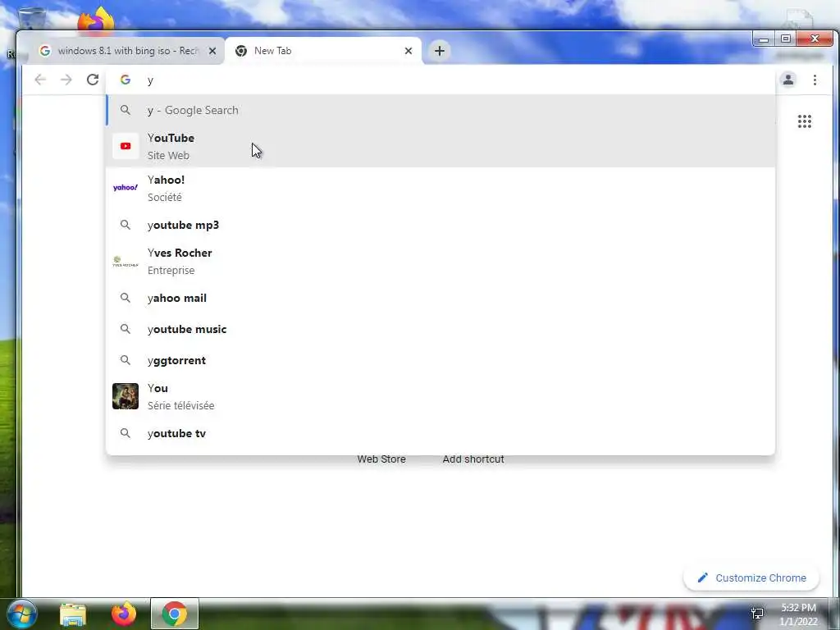Select the Yahoo! Société suggestion

click(x=441, y=188)
